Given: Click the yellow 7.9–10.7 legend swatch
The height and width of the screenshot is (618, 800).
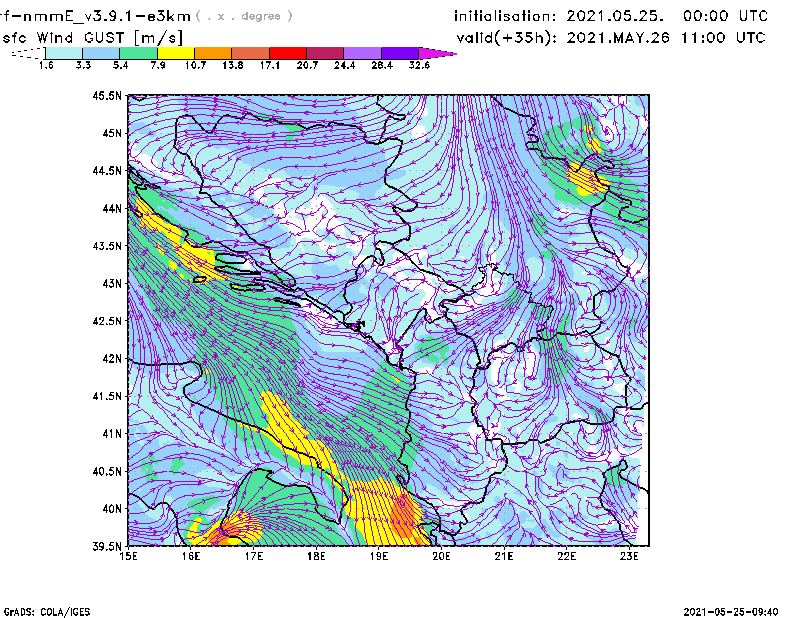Looking at the screenshot, I should click(x=176, y=53).
